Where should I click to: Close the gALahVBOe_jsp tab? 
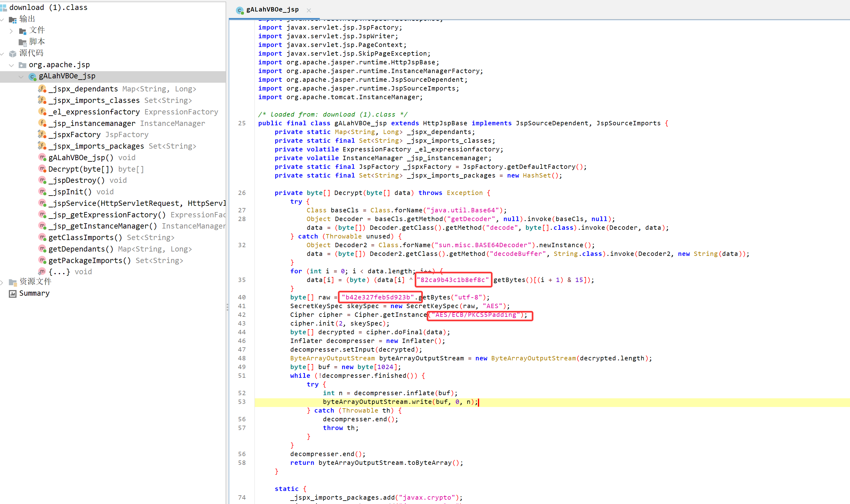coord(309,11)
